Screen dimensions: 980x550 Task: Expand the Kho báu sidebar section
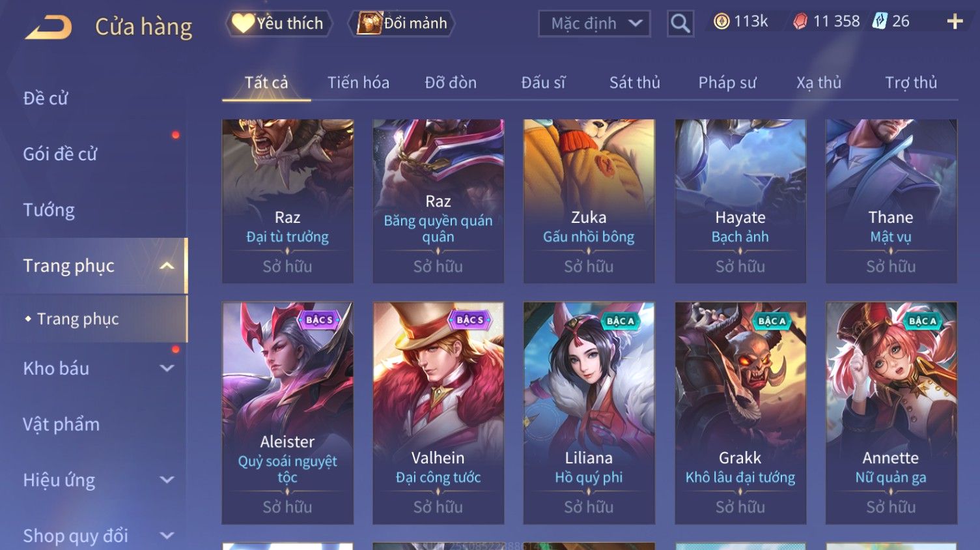[x=167, y=368]
